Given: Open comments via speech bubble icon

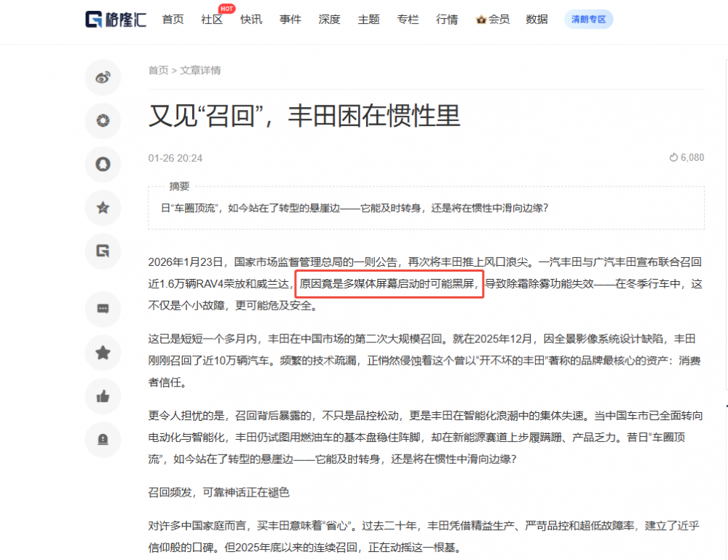Looking at the screenshot, I should pyautogui.click(x=103, y=309).
